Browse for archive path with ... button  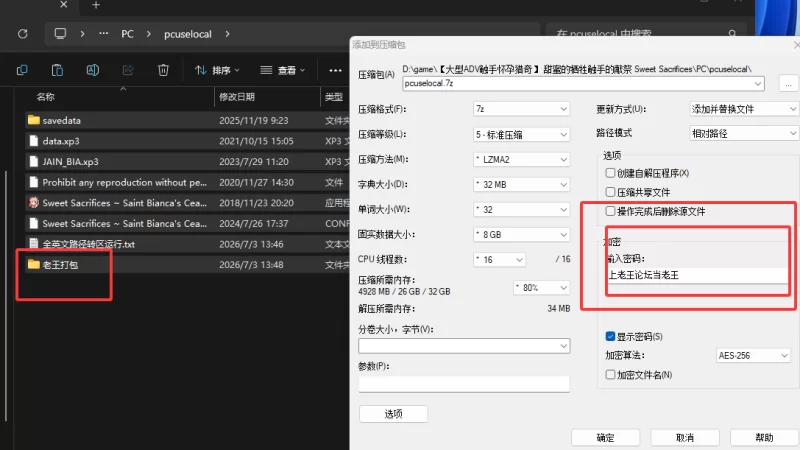click(788, 84)
